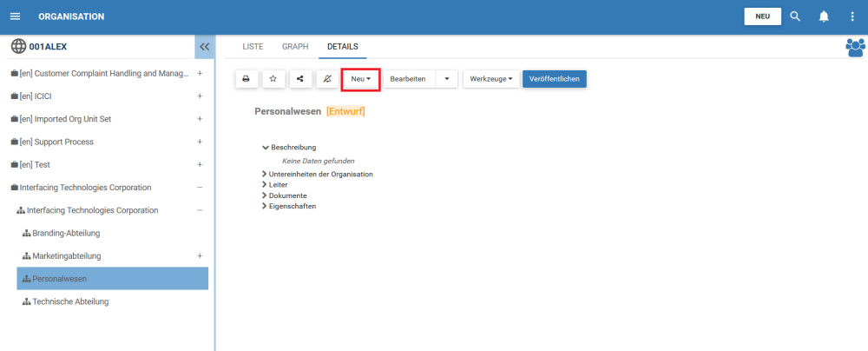Expand the Leiter section

pos(264,184)
